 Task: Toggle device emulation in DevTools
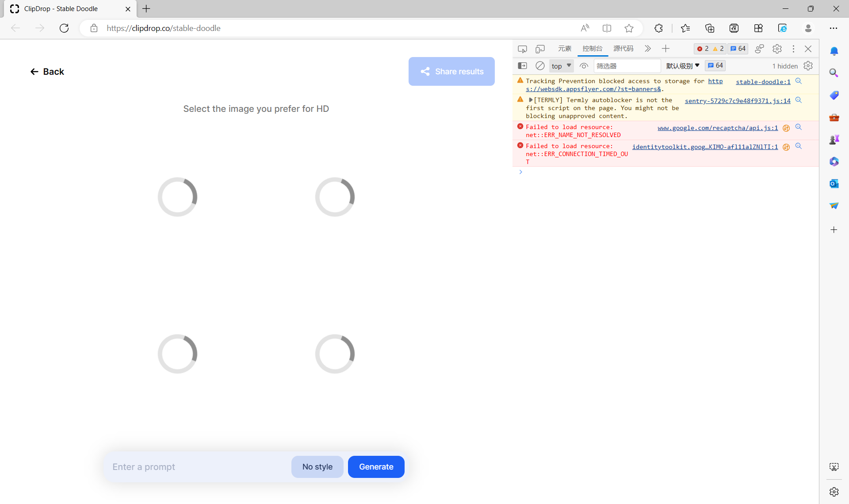[540, 49]
